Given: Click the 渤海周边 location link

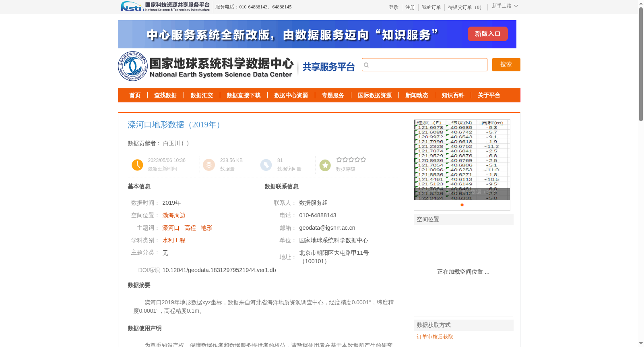Looking at the screenshot, I should pyautogui.click(x=174, y=216).
